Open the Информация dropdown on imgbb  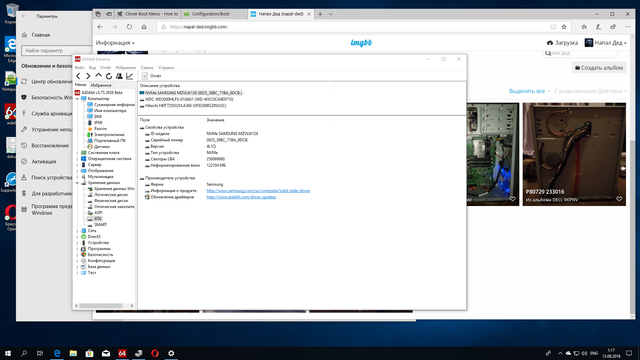click(x=115, y=43)
